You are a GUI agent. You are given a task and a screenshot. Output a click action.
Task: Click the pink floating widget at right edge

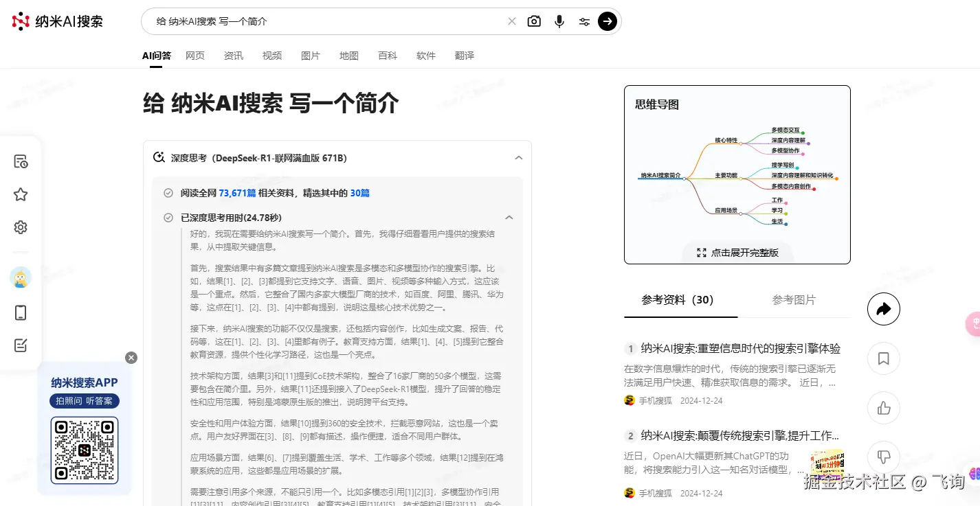pyautogui.click(x=972, y=324)
